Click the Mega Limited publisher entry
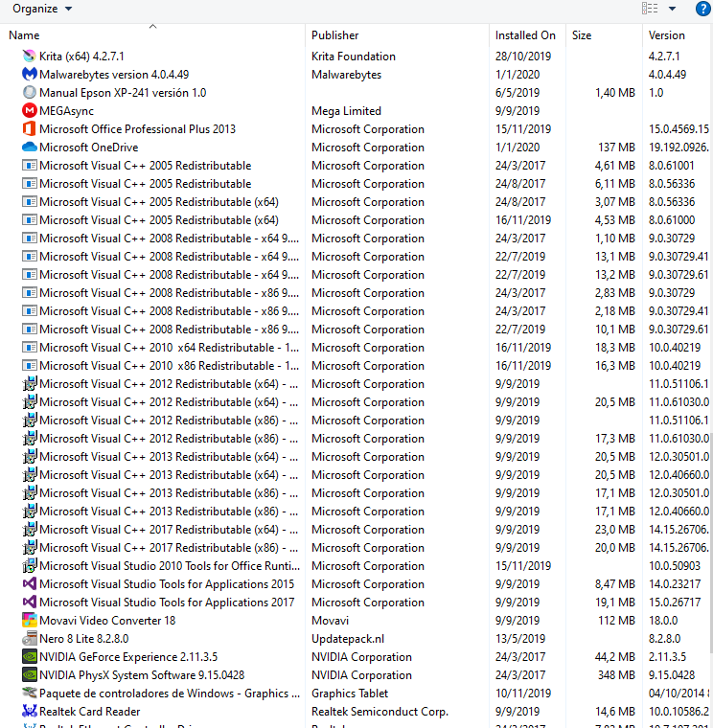The image size is (713, 728). [347, 111]
